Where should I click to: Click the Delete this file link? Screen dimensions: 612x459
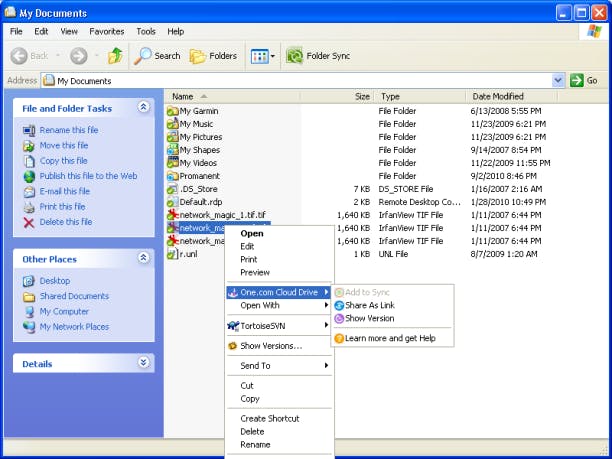65,222
